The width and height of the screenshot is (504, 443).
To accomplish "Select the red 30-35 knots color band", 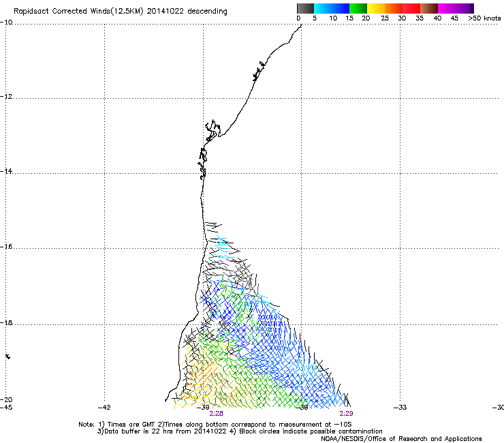I will coord(411,8).
